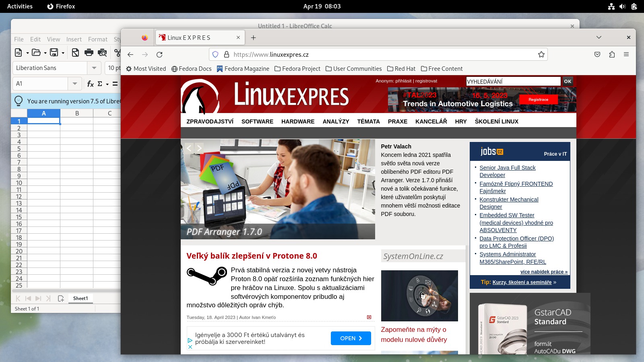
Task: Click the red Registrace banner button
Action: pyautogui.click(x=538, y=99)
